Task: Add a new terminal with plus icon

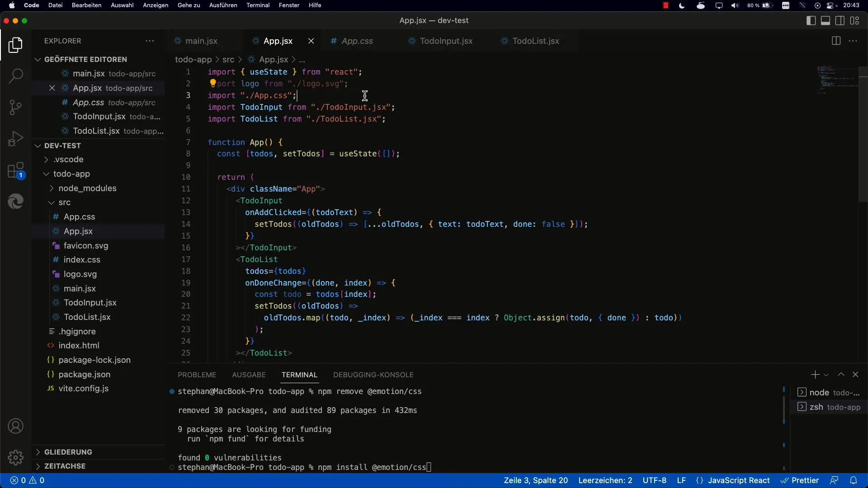Action: pos(815,375)
